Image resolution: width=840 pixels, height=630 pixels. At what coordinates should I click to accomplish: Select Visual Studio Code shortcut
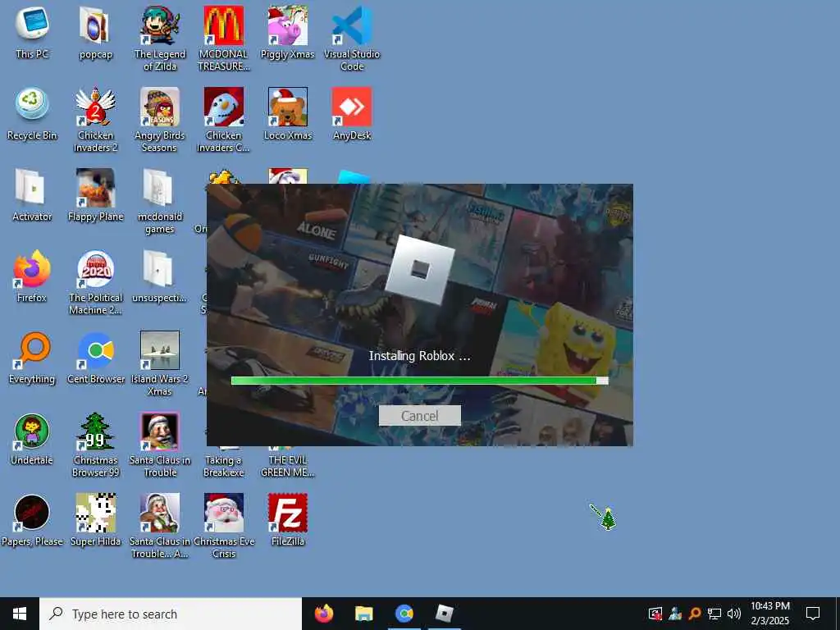[x=352, y=39]
